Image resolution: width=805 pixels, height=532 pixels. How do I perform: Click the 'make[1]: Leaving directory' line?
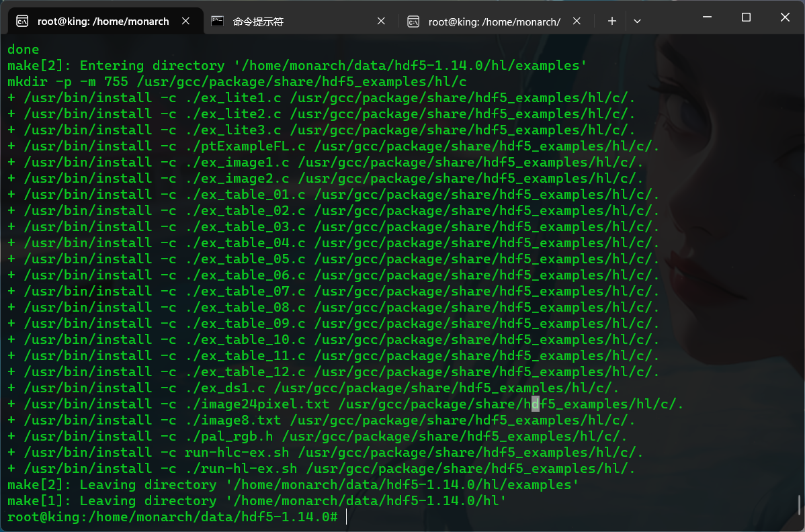click(x=257, y=500)
